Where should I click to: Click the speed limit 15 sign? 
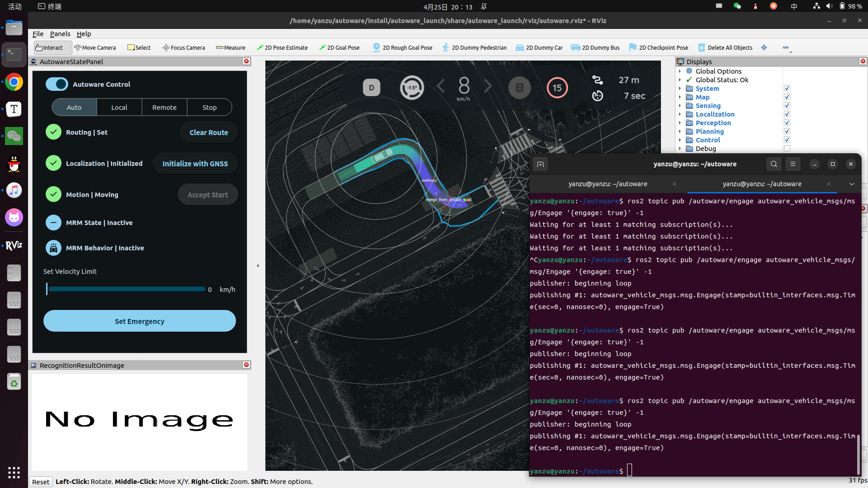557,88
